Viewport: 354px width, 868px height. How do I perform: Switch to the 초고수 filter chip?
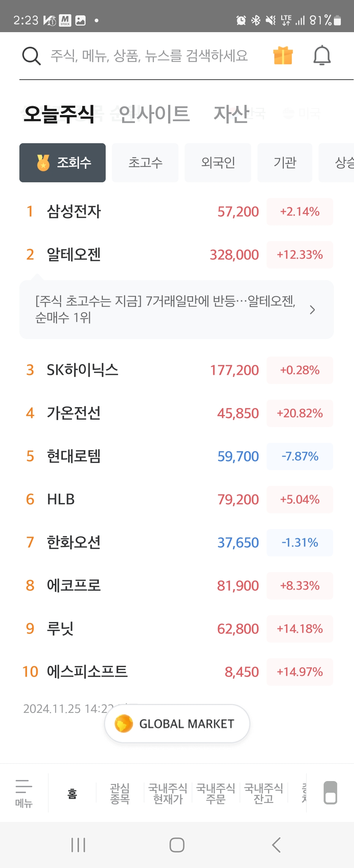point(145,163)
